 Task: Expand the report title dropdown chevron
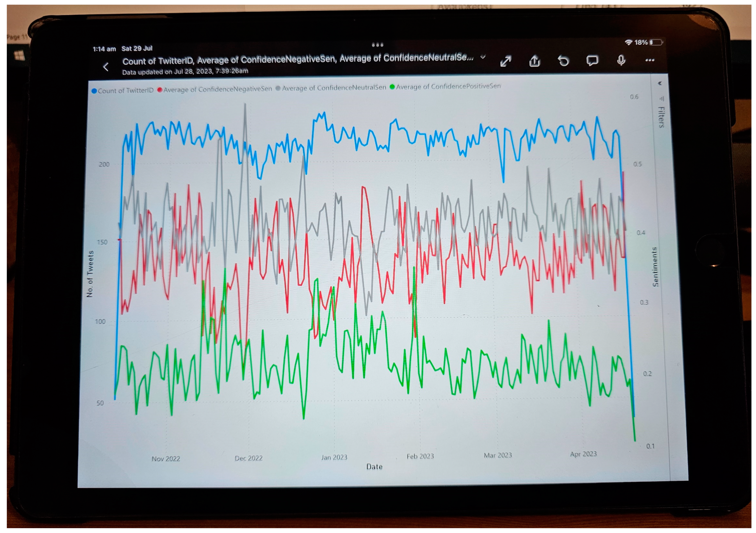tap(483, 57)
